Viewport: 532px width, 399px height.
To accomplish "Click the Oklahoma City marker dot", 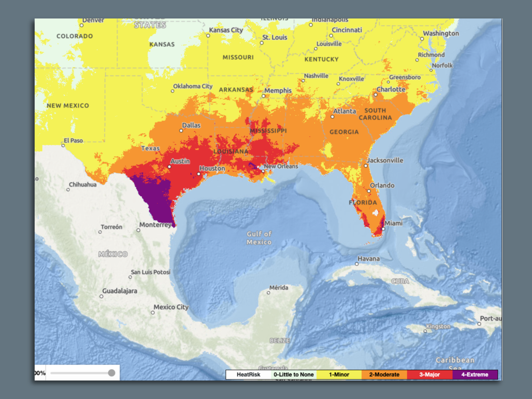I will click(x=172, y=91).
